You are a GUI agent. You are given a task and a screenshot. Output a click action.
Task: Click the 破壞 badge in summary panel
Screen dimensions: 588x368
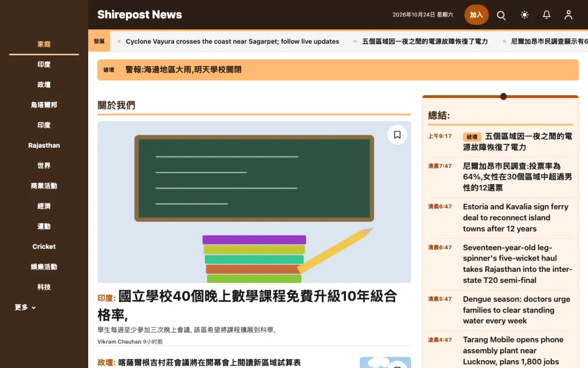472,137
